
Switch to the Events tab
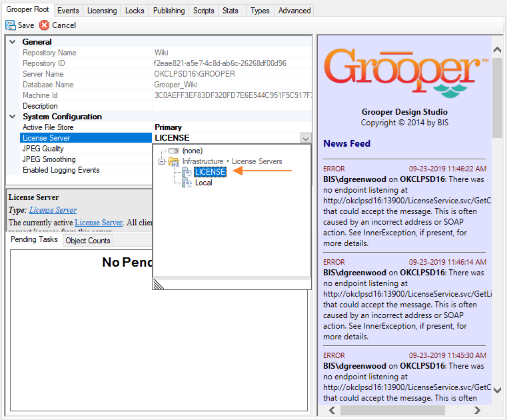coord(68,11)
